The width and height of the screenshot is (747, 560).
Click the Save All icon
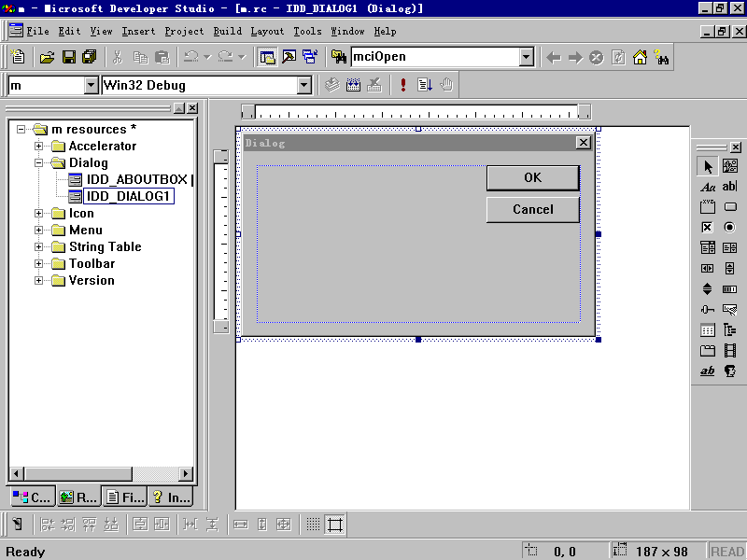90,57
